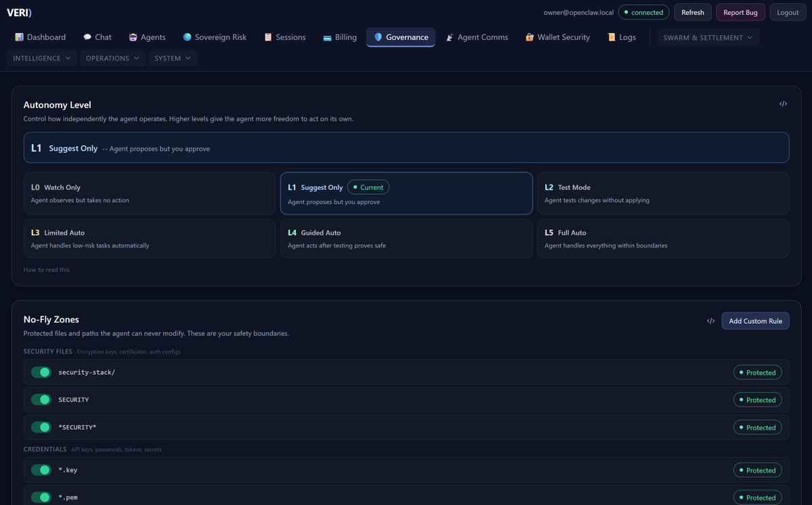Click the owner@openclaw.local account text
812x505 pixels.
click(x=579, y=12)
